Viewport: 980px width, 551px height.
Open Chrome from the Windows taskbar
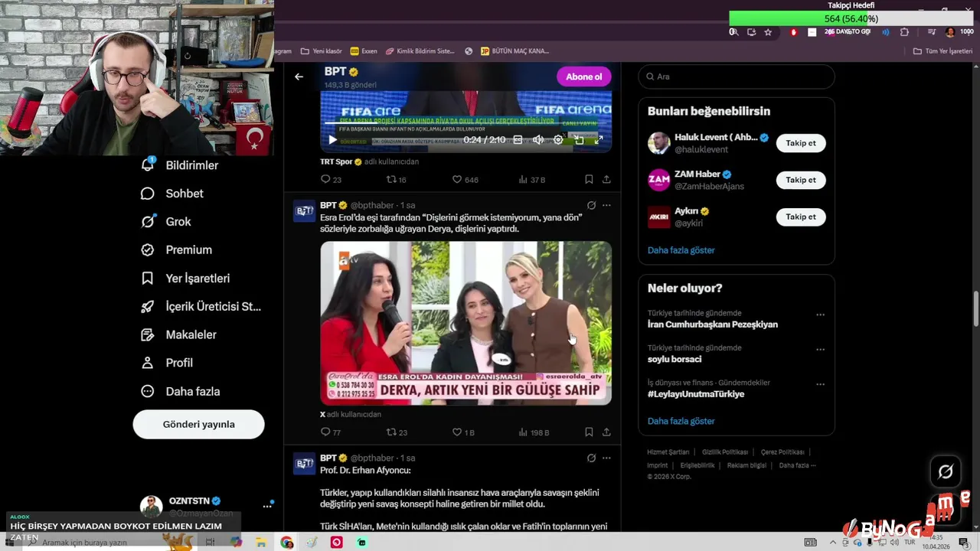click(x=287, y=543)
